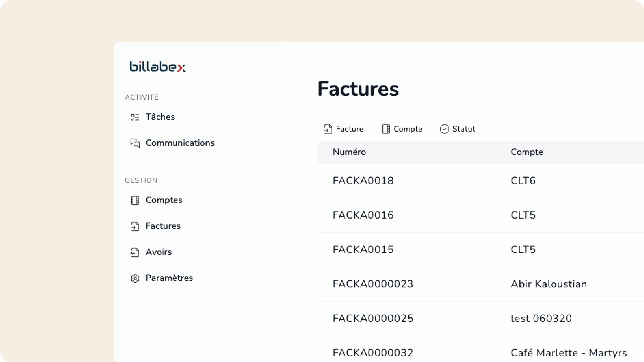Open Paramètres via the gear icon
This screenshot has width=644, height=362.
pos(135,278)
